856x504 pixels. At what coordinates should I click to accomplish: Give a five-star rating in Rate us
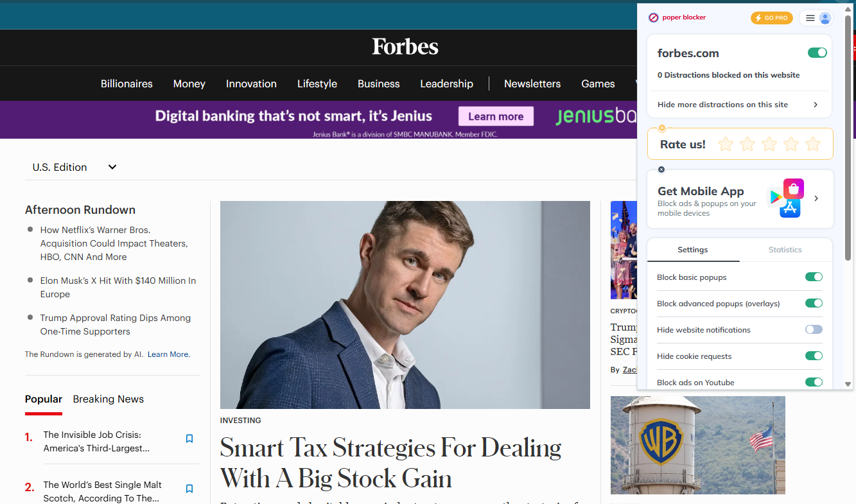pyautogui.click(x=813, y=144)
